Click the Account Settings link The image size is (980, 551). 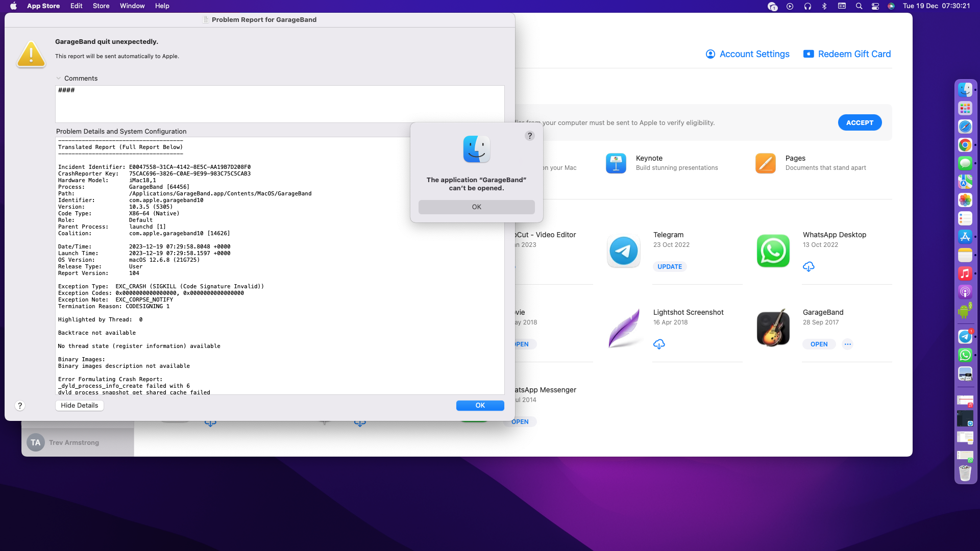pos(747,54)
